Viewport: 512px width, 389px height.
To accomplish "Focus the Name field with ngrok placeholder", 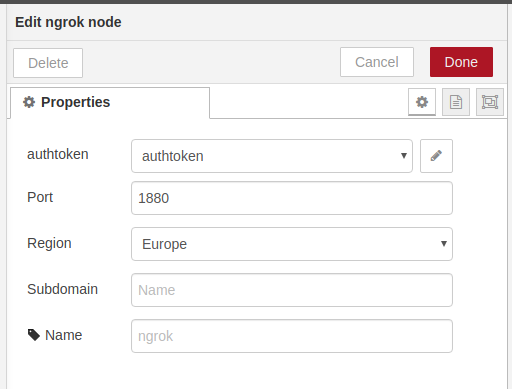I will point(292,336).
